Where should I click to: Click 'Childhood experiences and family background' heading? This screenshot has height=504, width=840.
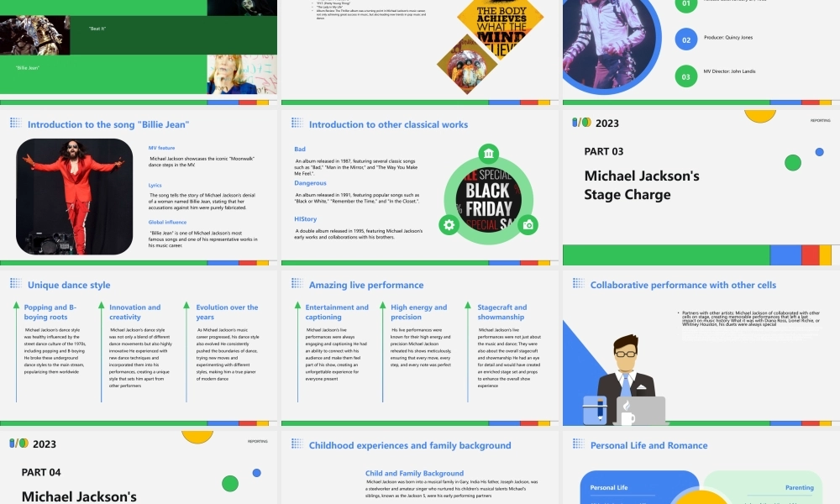(410, 445)
